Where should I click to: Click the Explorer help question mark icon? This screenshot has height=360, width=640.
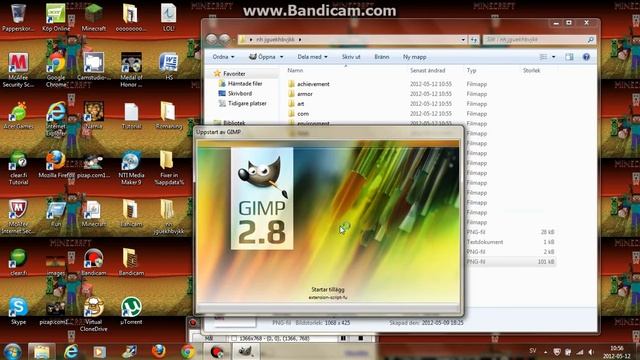pos(586,57)
